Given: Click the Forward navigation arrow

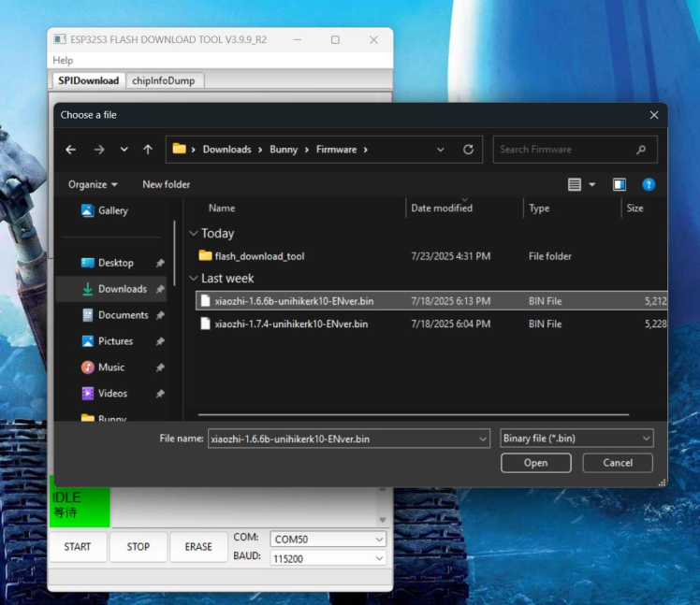Looking at the screenshot, I should pyautogui.click(x=98, y=150).
